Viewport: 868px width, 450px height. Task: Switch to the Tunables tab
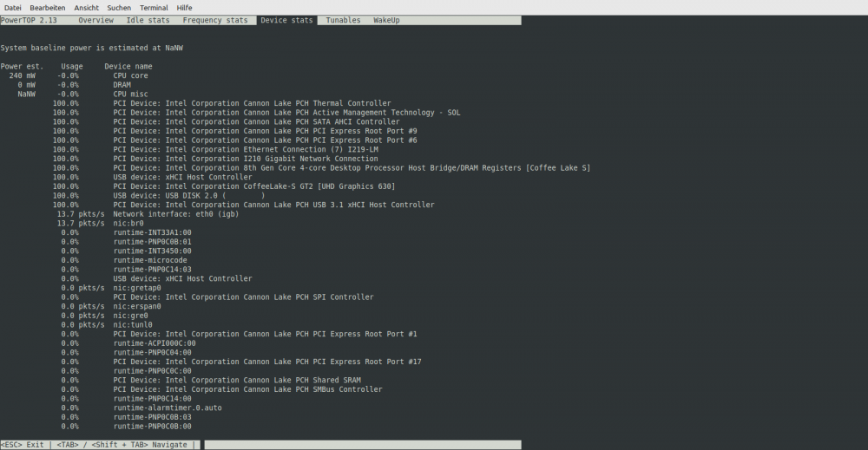(x=343, y=20)
